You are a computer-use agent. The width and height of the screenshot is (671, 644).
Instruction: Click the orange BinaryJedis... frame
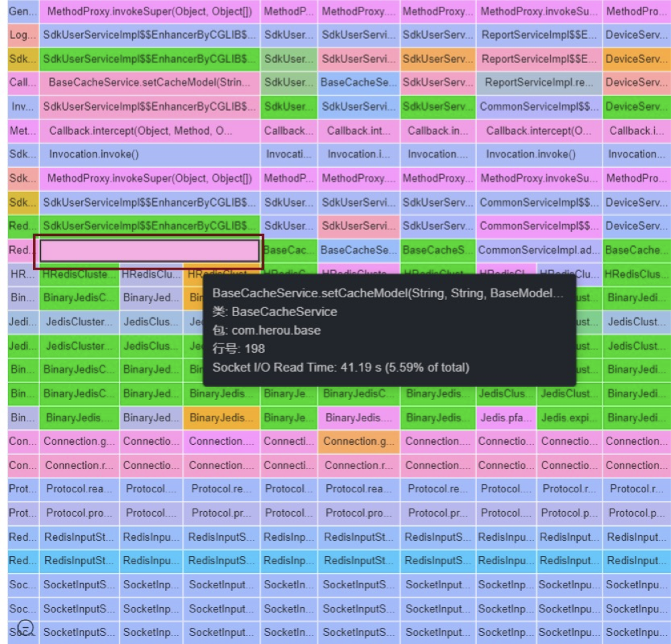click(x=221, y=417)
